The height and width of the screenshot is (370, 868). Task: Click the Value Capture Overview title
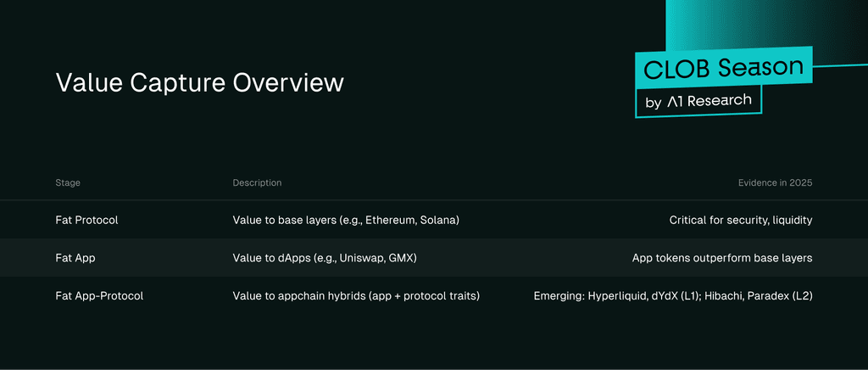[200, 83]
